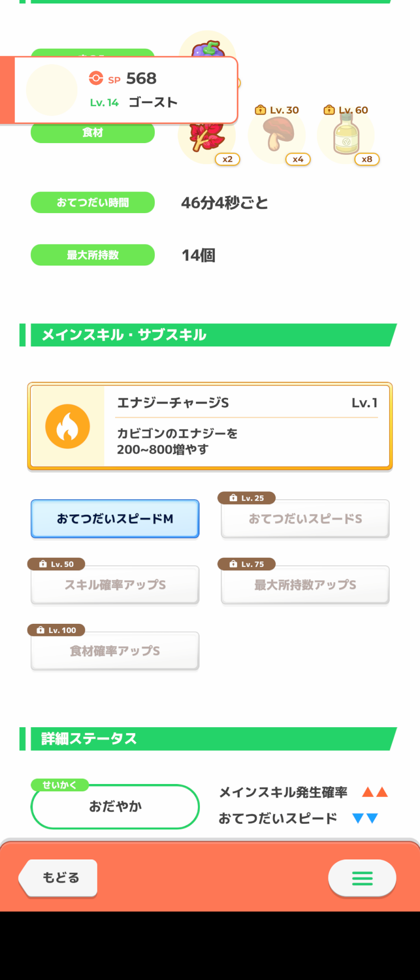The height and width of the screenshot is (980, 420).
Task: Tap the locked 最大所持数アップS subskill
Action: coord(305,585)
